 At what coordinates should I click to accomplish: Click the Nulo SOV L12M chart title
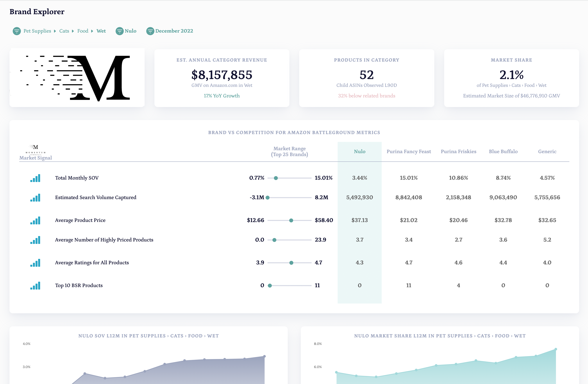tap(148, 336)
